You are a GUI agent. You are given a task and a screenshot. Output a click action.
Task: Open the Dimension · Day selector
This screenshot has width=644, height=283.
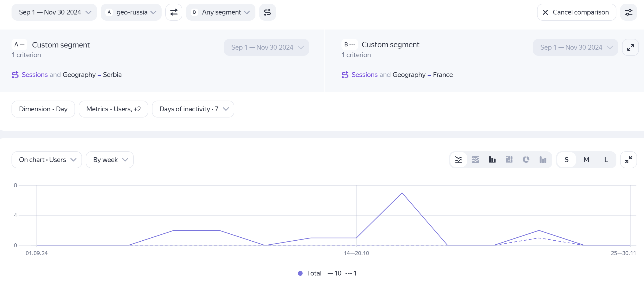tap(43, 109)
